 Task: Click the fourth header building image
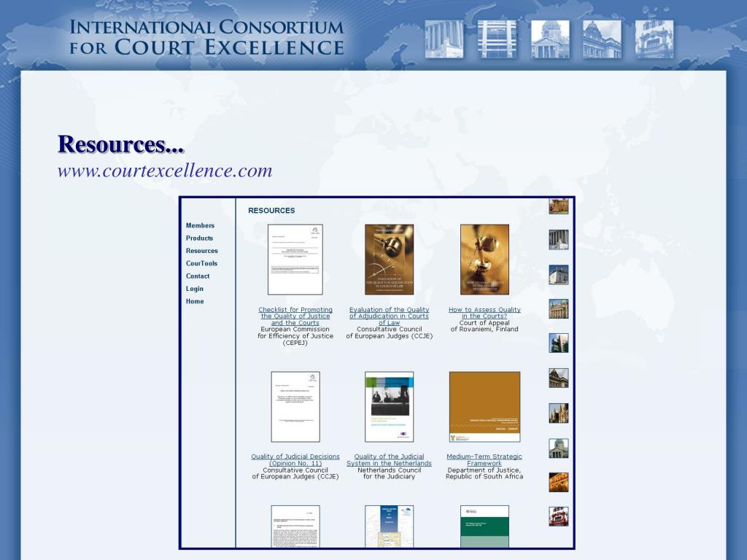click(602, 39)
